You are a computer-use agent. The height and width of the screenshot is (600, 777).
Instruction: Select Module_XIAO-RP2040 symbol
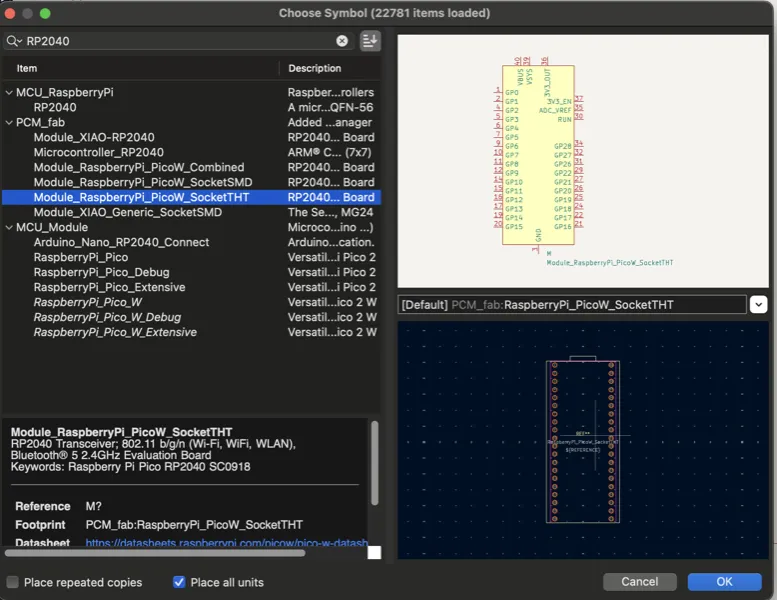point(94,137)
